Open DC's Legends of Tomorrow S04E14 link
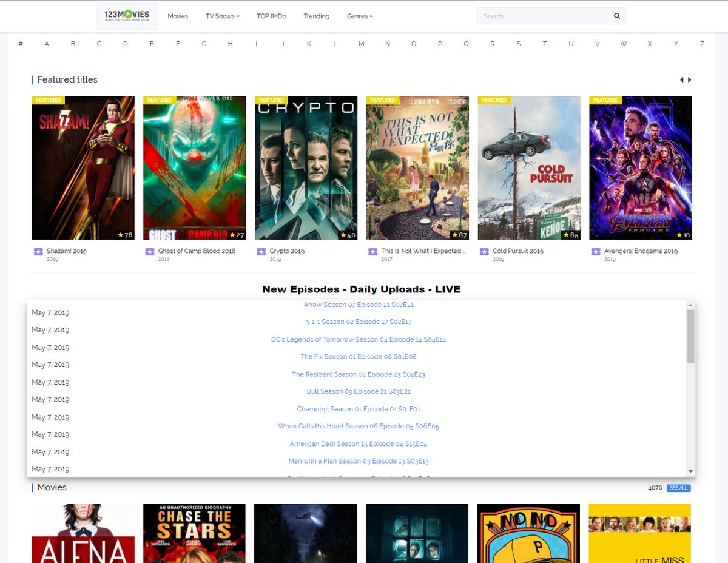The width and height of the screenshot is (728, 563). (359, 339)
